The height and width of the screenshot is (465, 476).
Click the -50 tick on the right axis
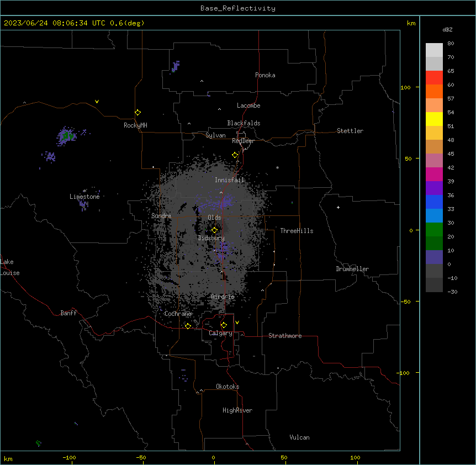pyautogui.click(x=405, y=302)
